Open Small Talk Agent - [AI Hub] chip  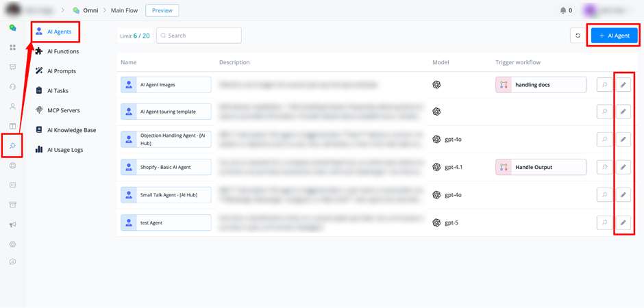pyautogui.click(x=166, y=195)
